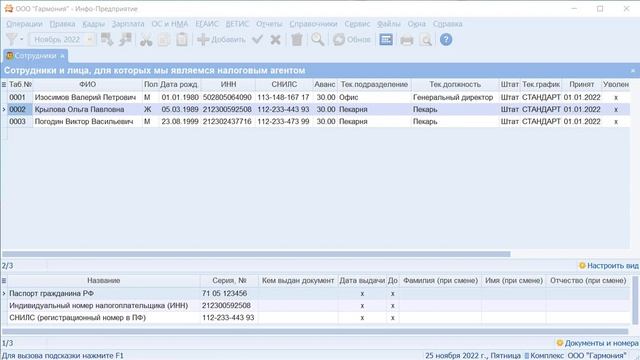Select Индивидуальный номер налогоплательщика (ИНН) row
Image resolution: width=640 pixels, height=360 pixels.
pos(318,306)
